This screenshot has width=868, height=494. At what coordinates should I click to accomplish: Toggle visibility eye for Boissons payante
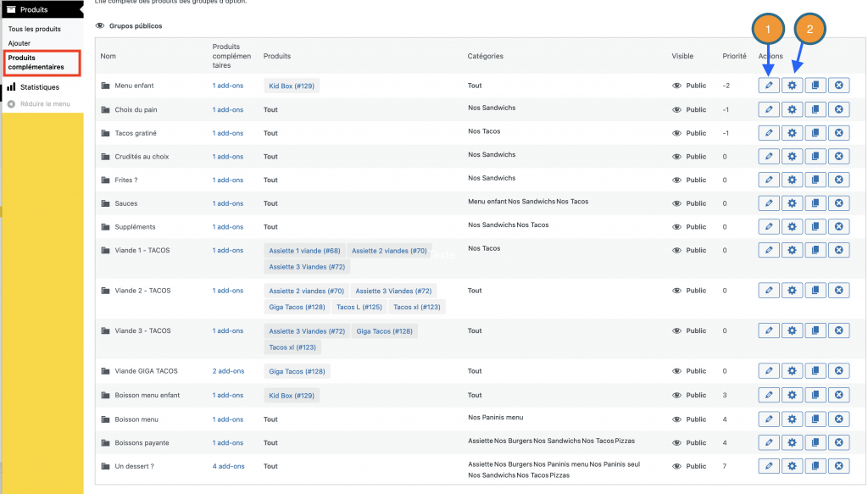click(x=676, y=442)
